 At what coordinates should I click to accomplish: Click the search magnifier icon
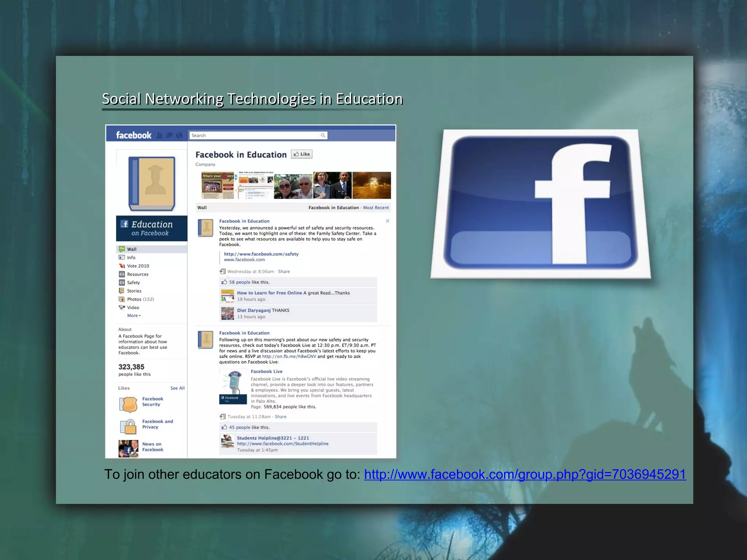pos(323,135)
